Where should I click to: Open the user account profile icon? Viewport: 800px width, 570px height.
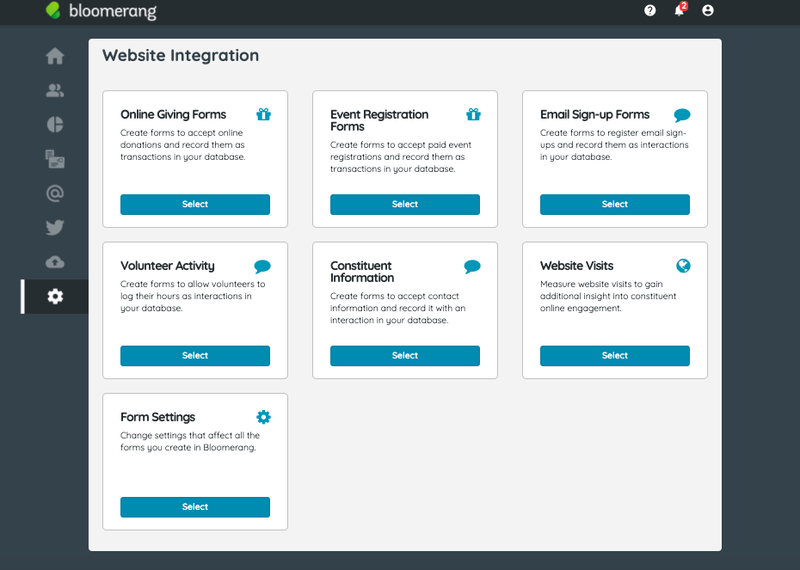point(708,10)
